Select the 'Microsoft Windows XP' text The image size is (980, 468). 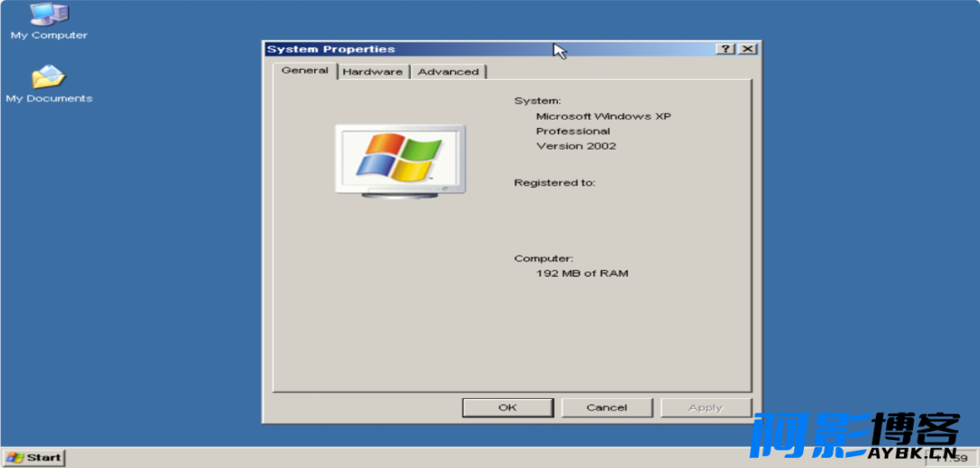[x=603, y=116]
